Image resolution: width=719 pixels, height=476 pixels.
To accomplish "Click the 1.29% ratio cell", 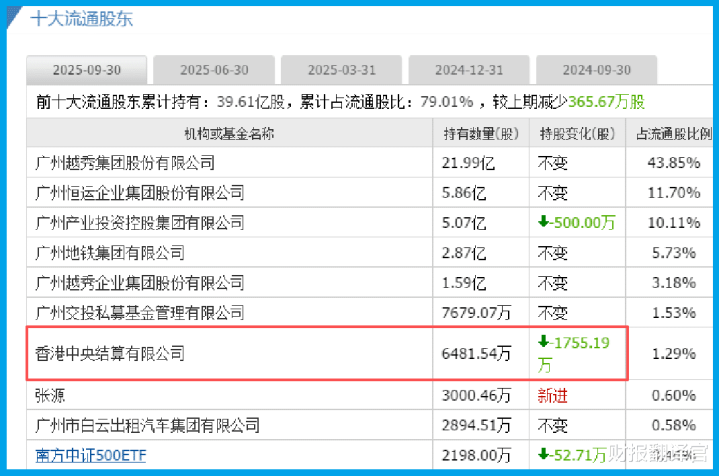I will click(674, 354).
